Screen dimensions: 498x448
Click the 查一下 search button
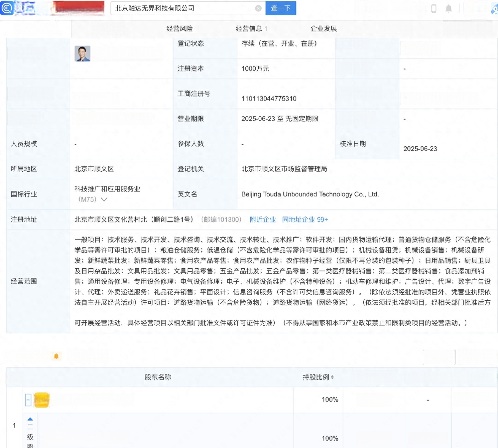coord(281,8)
